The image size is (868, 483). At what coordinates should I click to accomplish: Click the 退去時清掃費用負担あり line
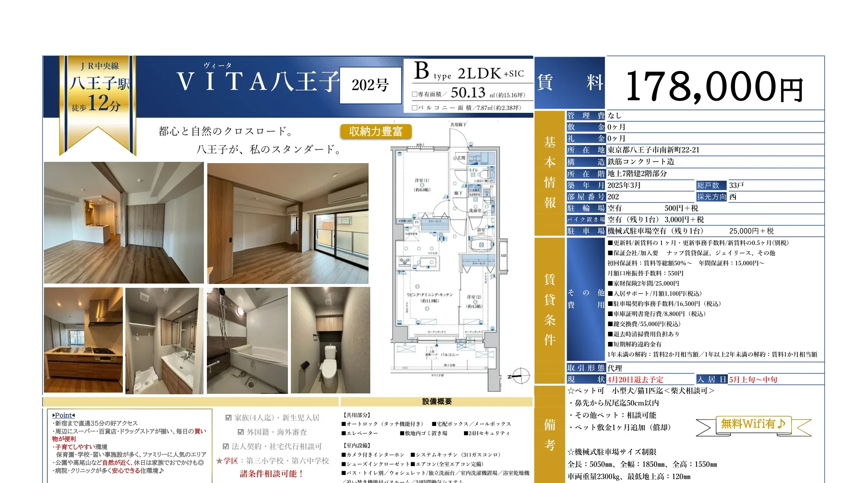[643, 334]
